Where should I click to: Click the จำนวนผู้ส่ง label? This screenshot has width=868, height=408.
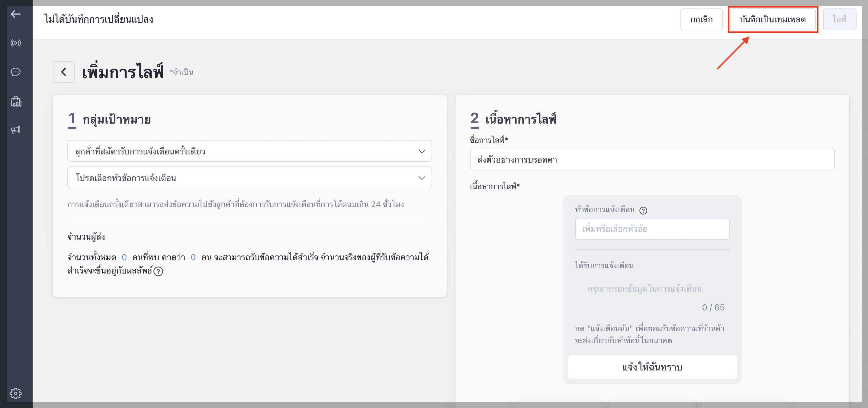(x=86, y=237)
